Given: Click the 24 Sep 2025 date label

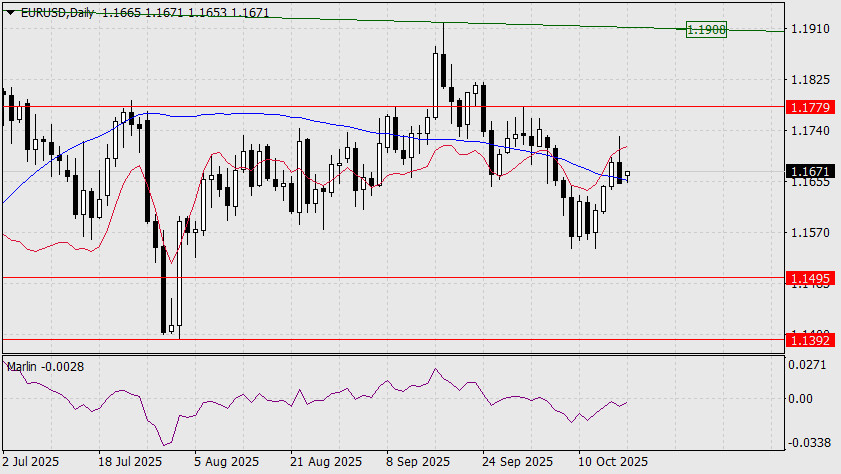Looking at the screenshot, I should (518, 462).
